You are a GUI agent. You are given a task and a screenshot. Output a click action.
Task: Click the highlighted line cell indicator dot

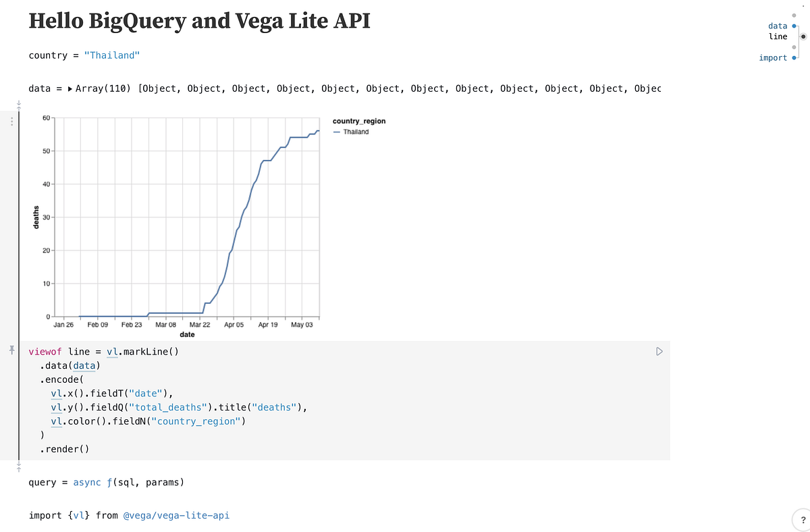point(803,36)
